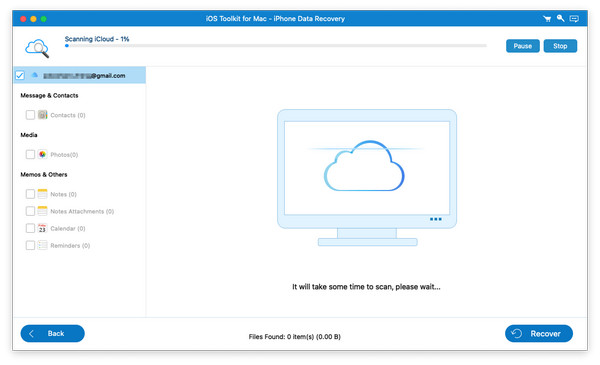Click the iCloud account cloud icon
The width and height of the screenshot is (600, 365).
click(34, 75)
